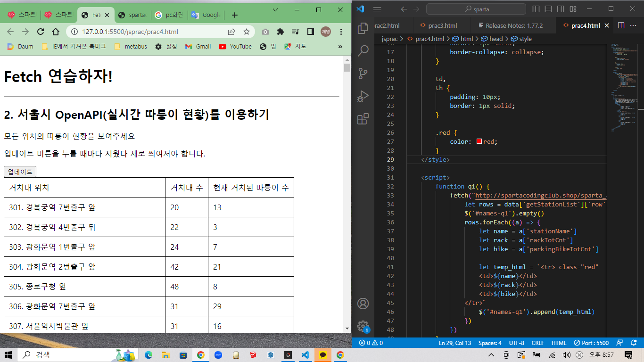Open VS Code Search sidebar icon

click(363, 51)
